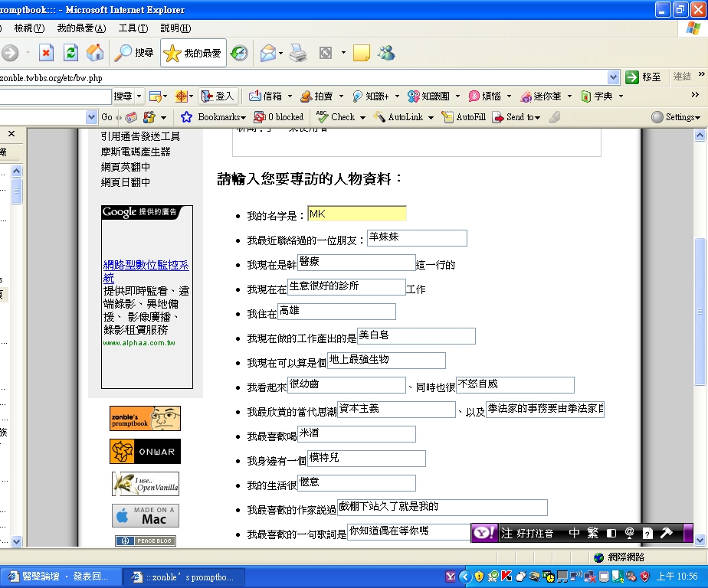Expand the address bar dropdown arrow

point(613,77)
